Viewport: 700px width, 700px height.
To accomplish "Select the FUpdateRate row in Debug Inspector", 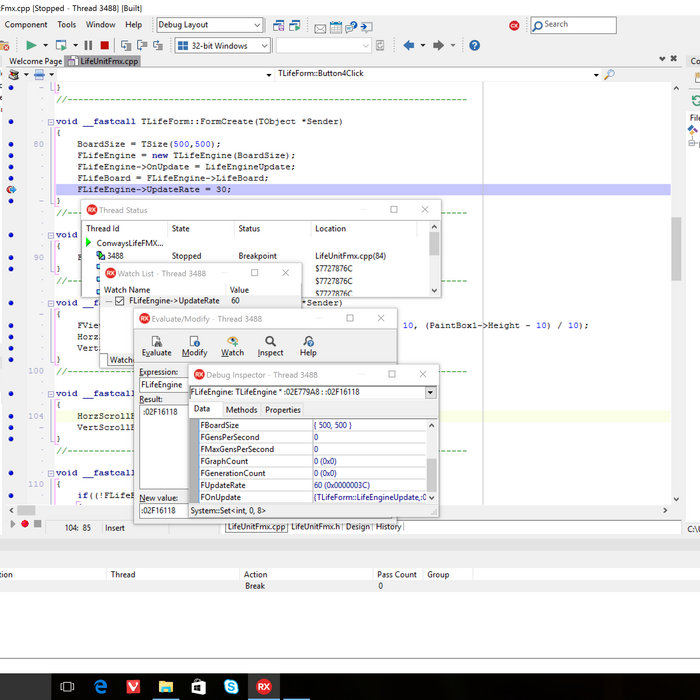I will (312, 485).
